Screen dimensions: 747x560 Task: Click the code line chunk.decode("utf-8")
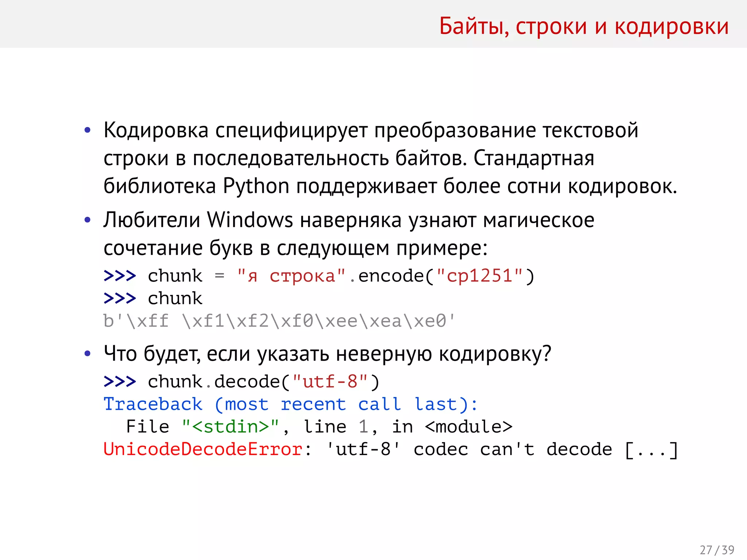click(242, 382)
